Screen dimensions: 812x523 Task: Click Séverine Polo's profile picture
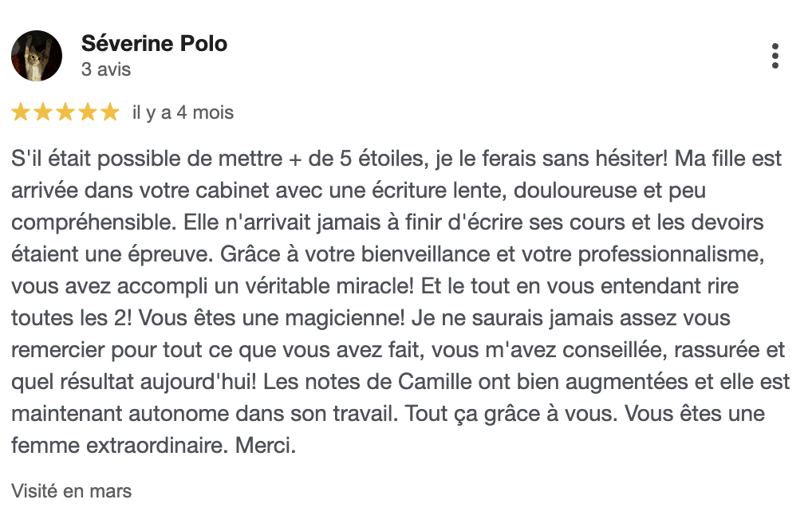(x=37, y=56)
